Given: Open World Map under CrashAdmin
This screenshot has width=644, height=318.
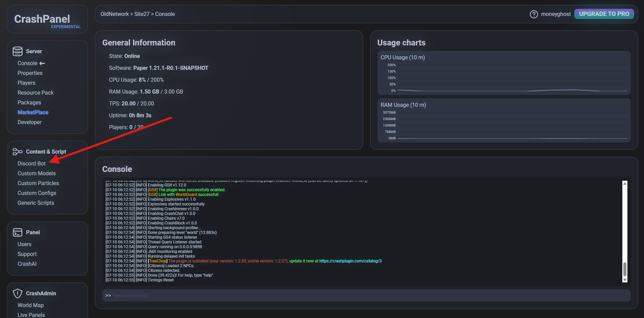Looking at the screenshot, I should pyautogui.click(x=30, y=305).
